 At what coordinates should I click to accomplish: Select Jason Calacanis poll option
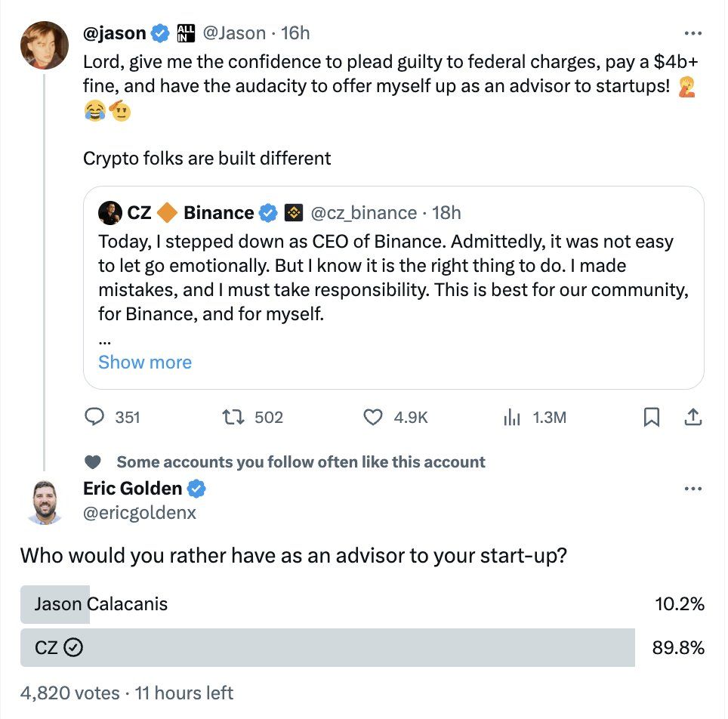coord(101,603)
